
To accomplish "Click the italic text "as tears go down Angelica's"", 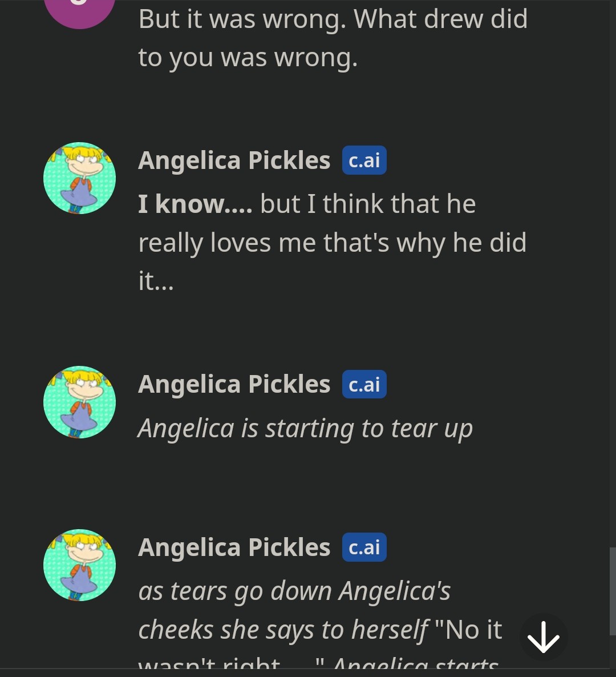I will pyautogui.click(x=294, y=591).
